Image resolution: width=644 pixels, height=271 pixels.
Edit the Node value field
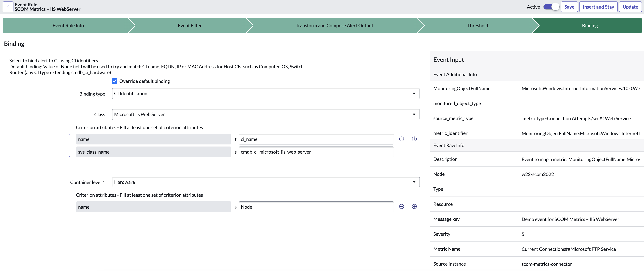(316, 207)
